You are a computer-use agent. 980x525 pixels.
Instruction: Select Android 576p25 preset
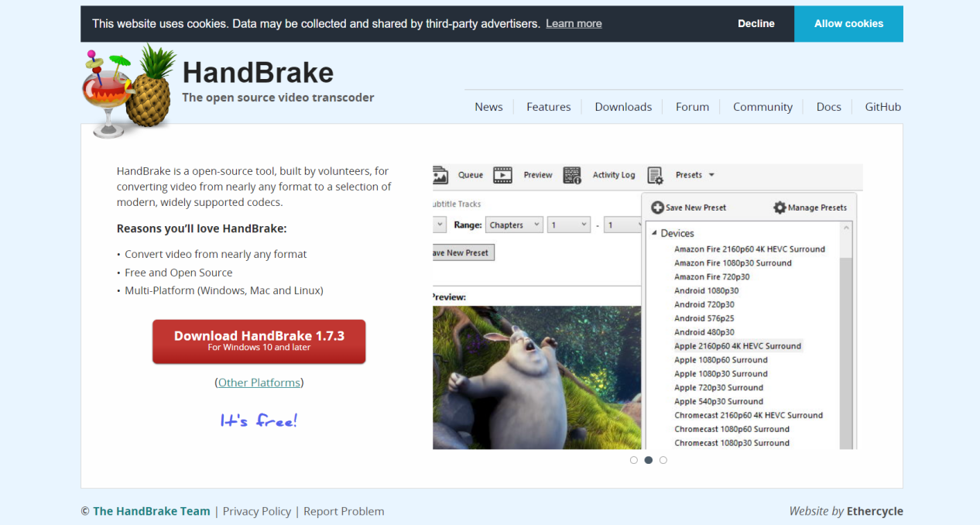tap(704, 318)
